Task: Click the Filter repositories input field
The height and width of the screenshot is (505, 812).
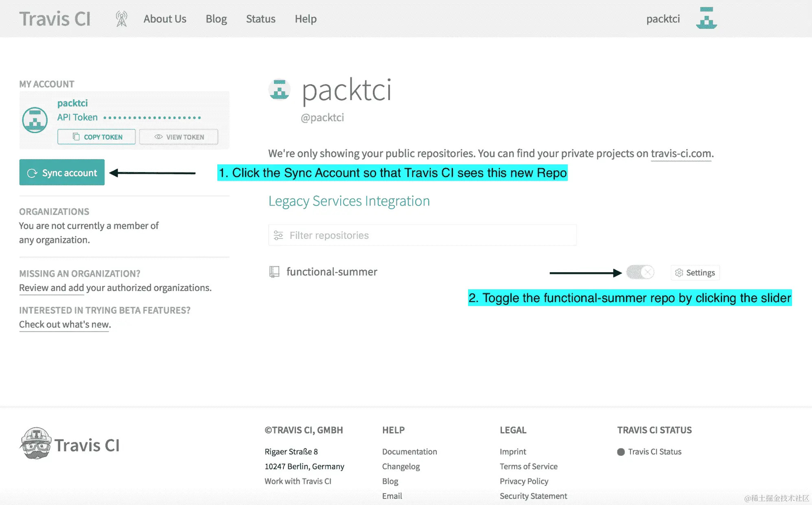Action: click(x=427, y=235)
